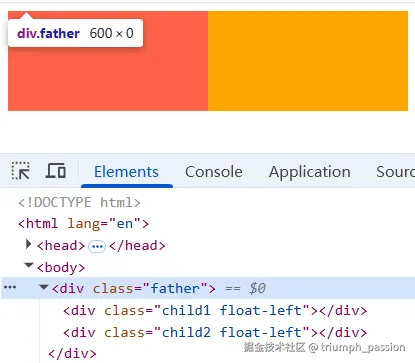Screen dimensions: 415x363
Task: Open the three-dot actions on father row
Action: 10,287
